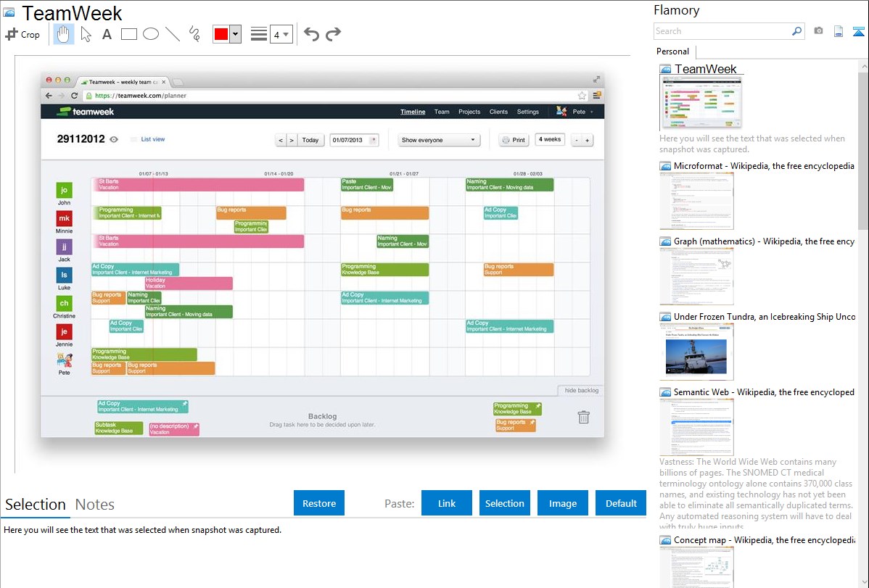The height and width of the screenshot is (588, 869).
Task: Open Team in the teamweek navigation
Action: click(x=442, y=112)
